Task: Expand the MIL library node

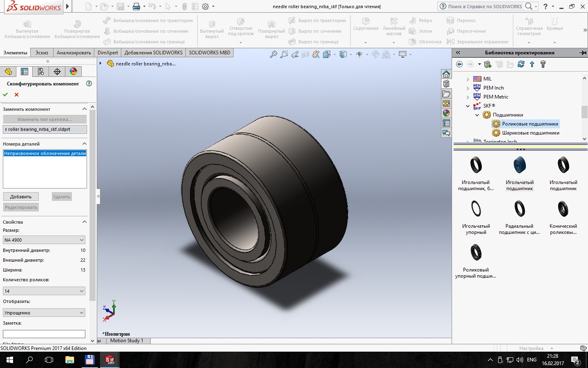Action: pos(468,79)
